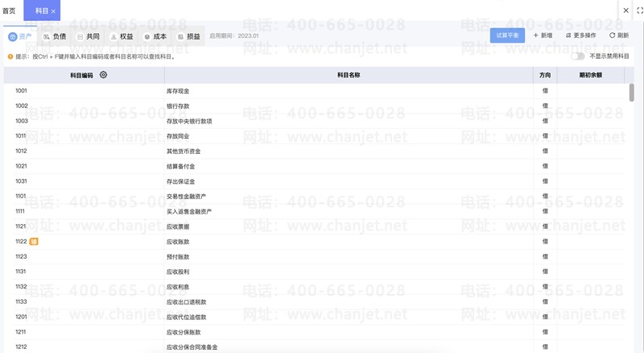The width and height of the screenshot is (644, 353).
Task: Select the 应收代位追偿款 row
Action: (x=187, y=318)
